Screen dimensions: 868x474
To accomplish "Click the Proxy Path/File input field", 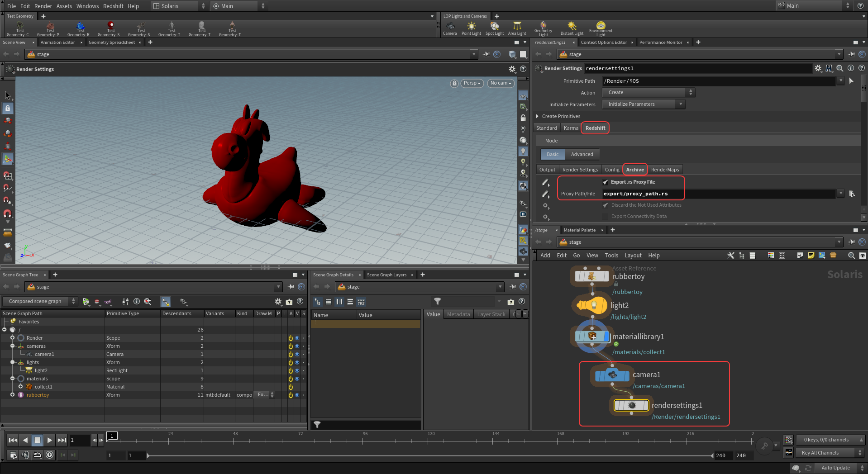I will [x=719, y=194].
